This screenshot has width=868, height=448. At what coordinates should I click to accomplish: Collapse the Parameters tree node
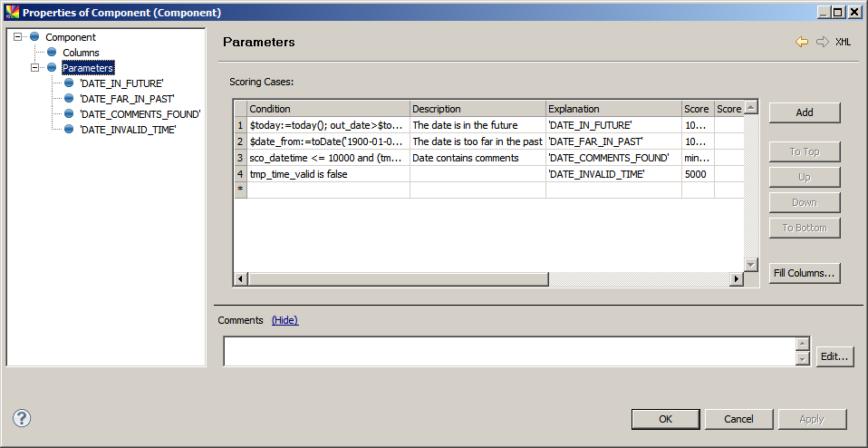(x=35, y=68)
